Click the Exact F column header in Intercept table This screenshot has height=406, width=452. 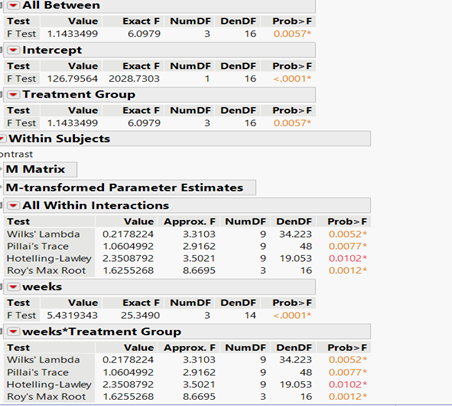point(141,66)
